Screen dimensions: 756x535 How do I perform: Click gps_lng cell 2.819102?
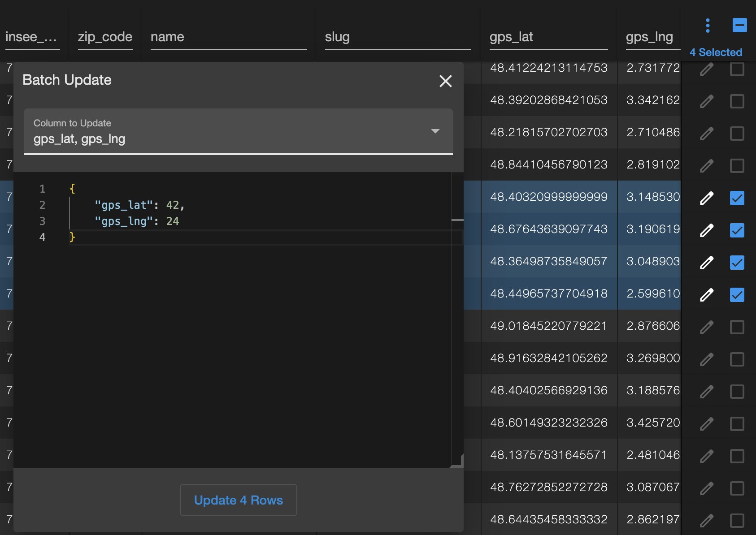[x=653, y=164]
